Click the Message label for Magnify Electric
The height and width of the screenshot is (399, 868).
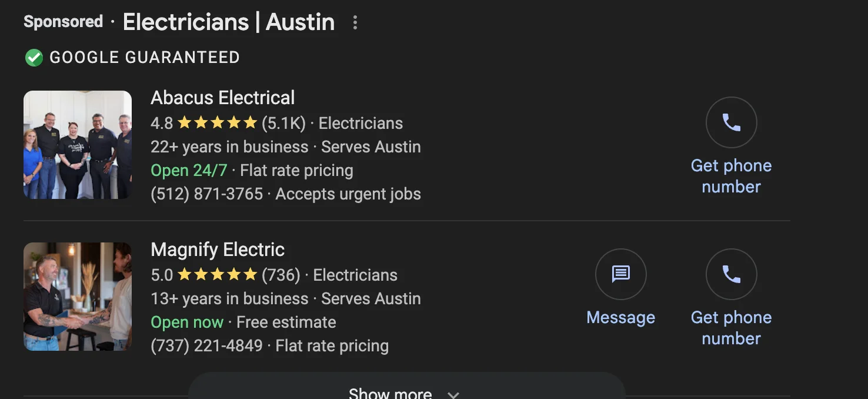click(620, 318)
